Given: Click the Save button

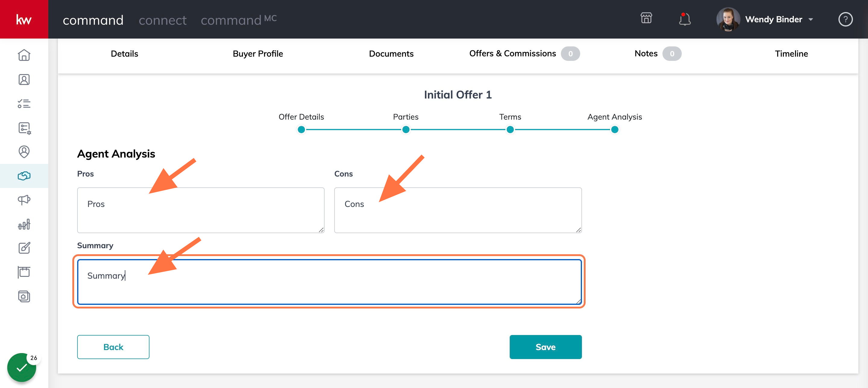Looking at the screenshot, I should [x=546, y=347].
